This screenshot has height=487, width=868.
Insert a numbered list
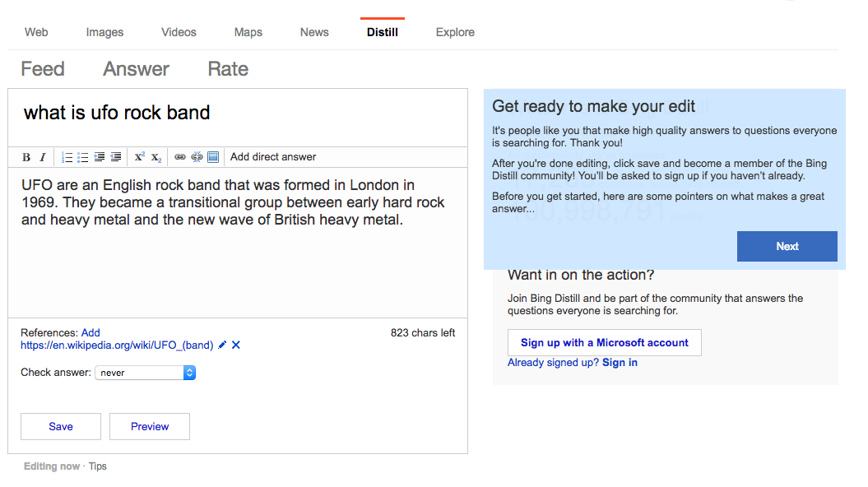(x=67, y=157)
